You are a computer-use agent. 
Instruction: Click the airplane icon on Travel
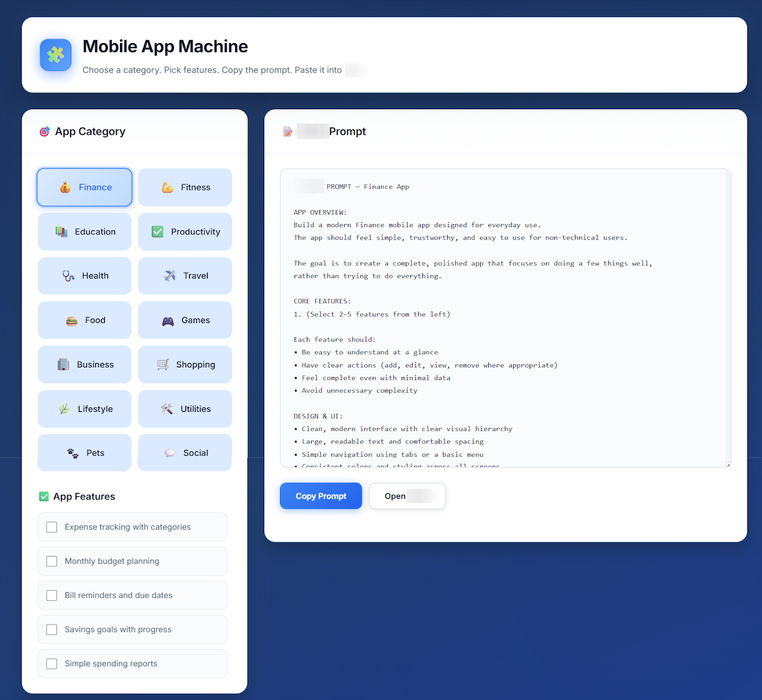click(x=170, y=275)
